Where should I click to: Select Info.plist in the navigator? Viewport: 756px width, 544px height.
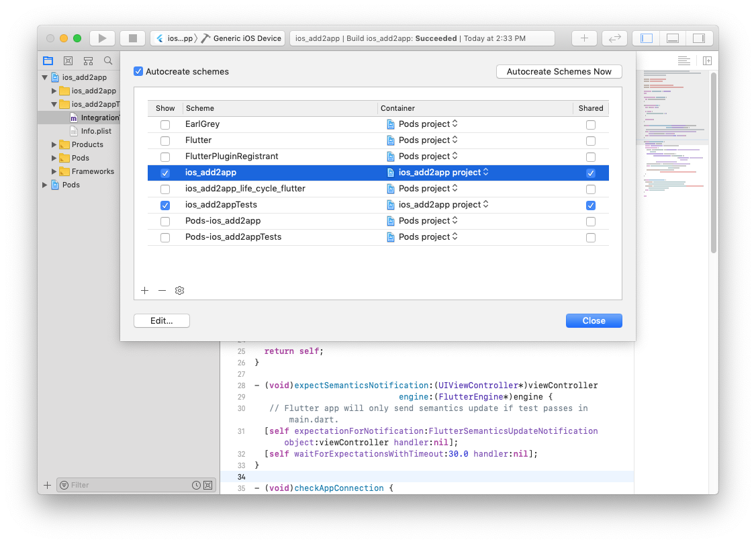pos(96,131)
